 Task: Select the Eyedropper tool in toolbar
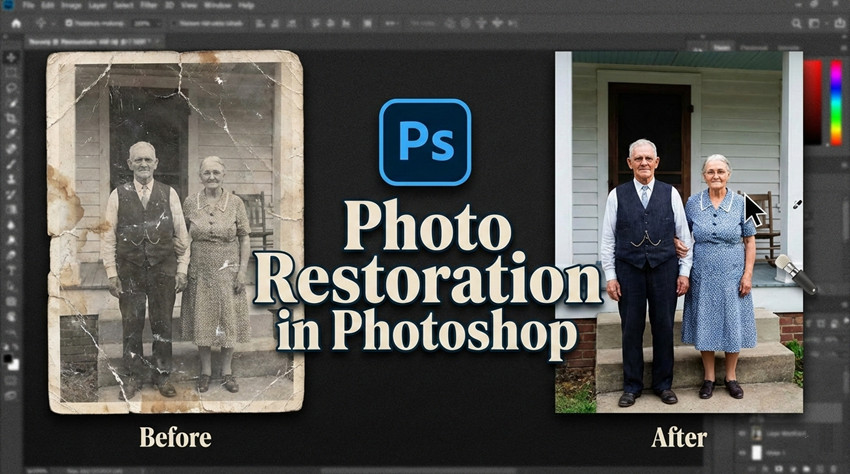11,133
